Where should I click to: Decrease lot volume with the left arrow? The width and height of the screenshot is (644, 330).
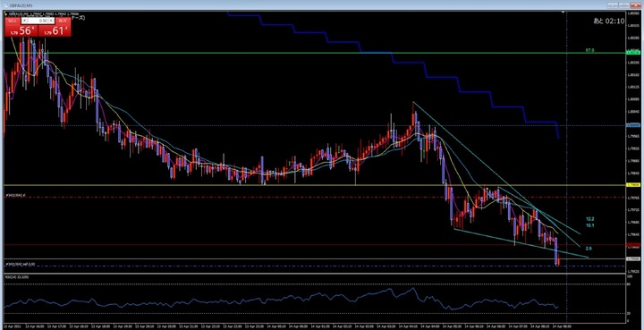pyautogui.click(x=25, y=20)
